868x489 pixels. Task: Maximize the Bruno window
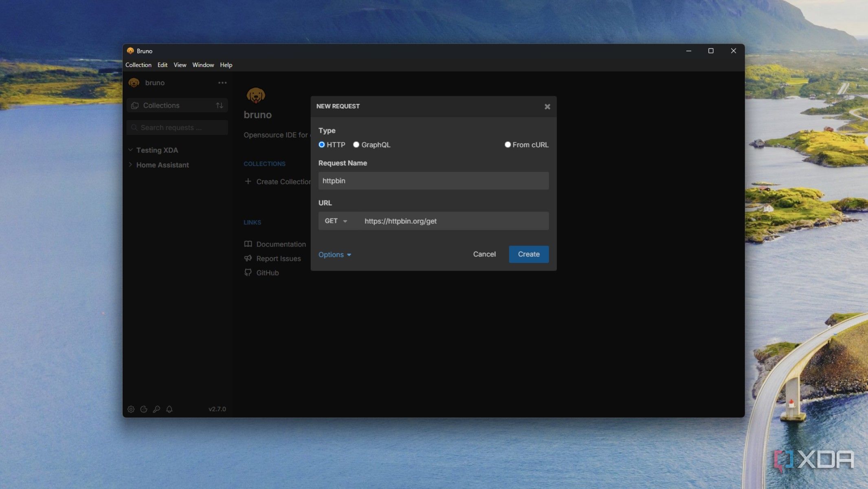coord(711,51)
